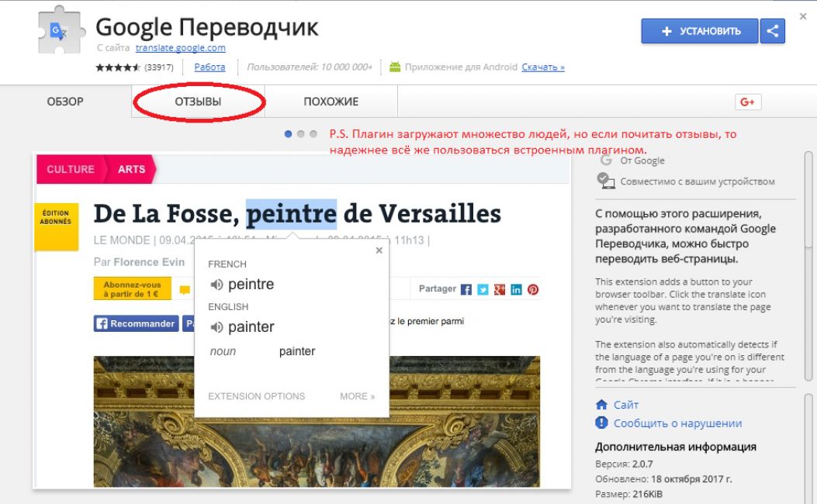Click the Twitter share icon near Partager
817x504 pixels.
[483, 289]
